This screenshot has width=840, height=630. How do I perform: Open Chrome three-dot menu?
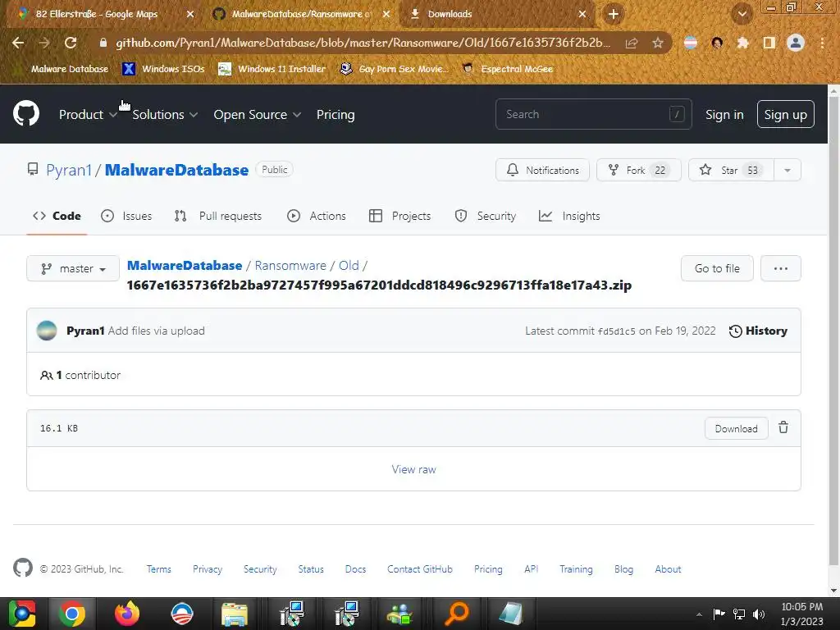[x=822, y=43]
